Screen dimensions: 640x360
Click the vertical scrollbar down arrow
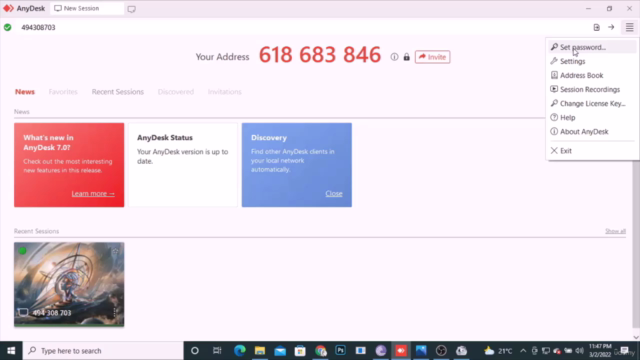[636, 337]
